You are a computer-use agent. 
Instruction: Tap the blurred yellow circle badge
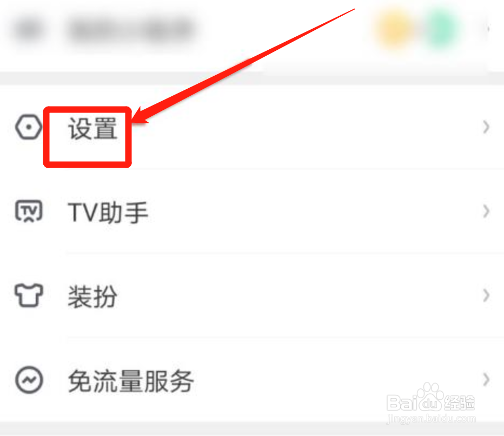click(x=395, y=29)
